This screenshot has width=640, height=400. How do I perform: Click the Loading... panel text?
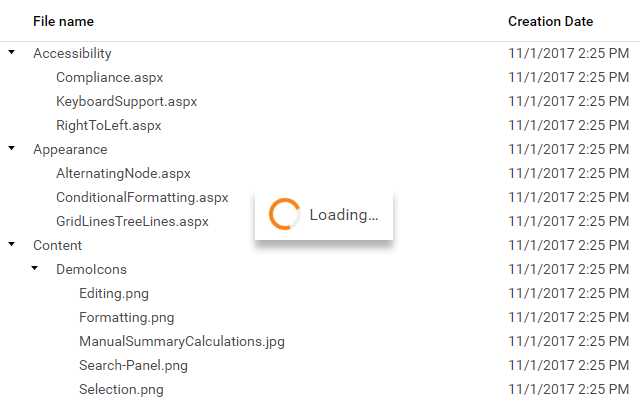coord(343,215)
